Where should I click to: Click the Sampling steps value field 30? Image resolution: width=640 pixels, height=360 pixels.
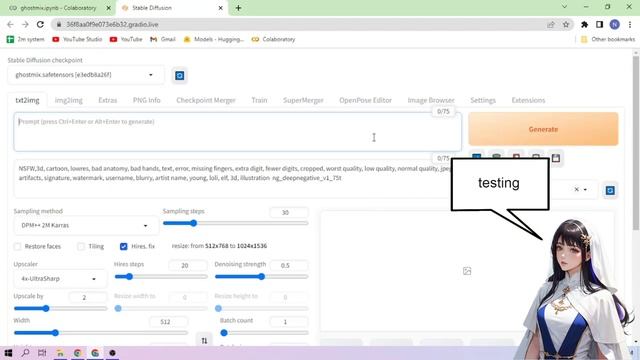tap(289, 212)
